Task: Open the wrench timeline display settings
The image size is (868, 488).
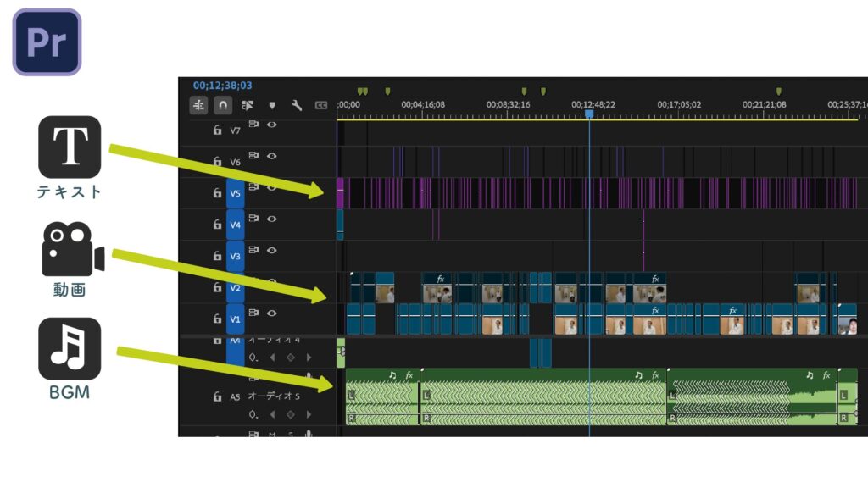Action: click(x=297, y=105)
